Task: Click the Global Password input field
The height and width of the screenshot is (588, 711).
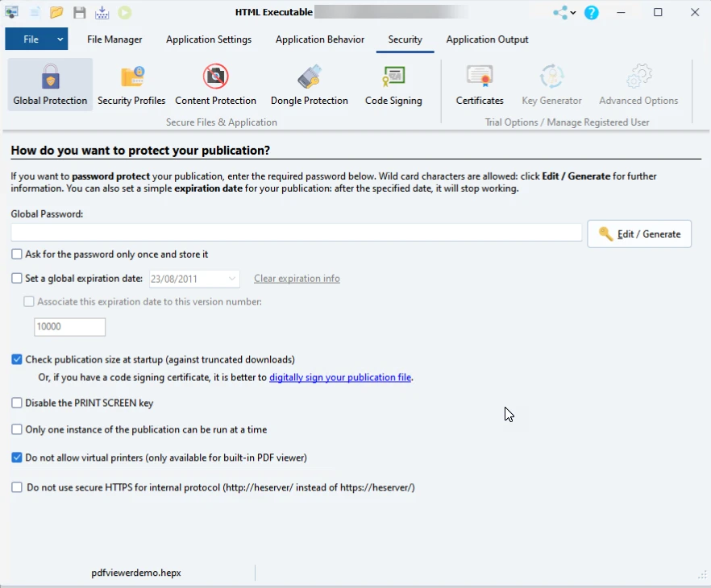Action: coord(296,233)
